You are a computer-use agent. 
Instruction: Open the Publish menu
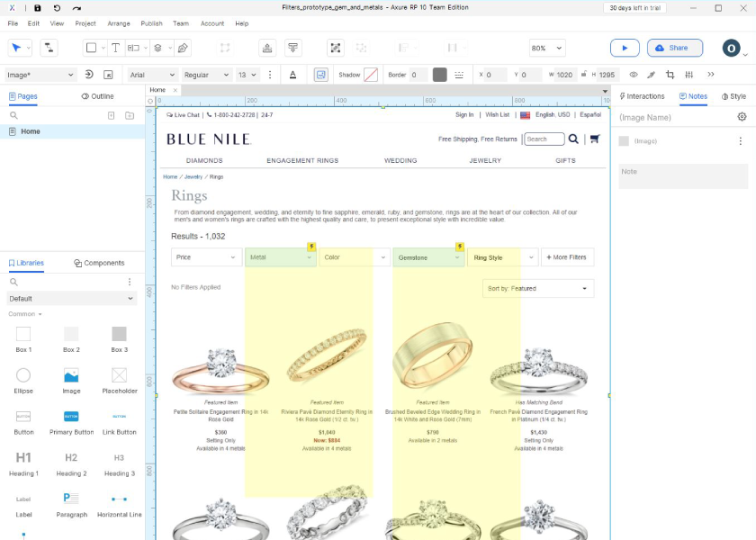(x=151, y=23)
